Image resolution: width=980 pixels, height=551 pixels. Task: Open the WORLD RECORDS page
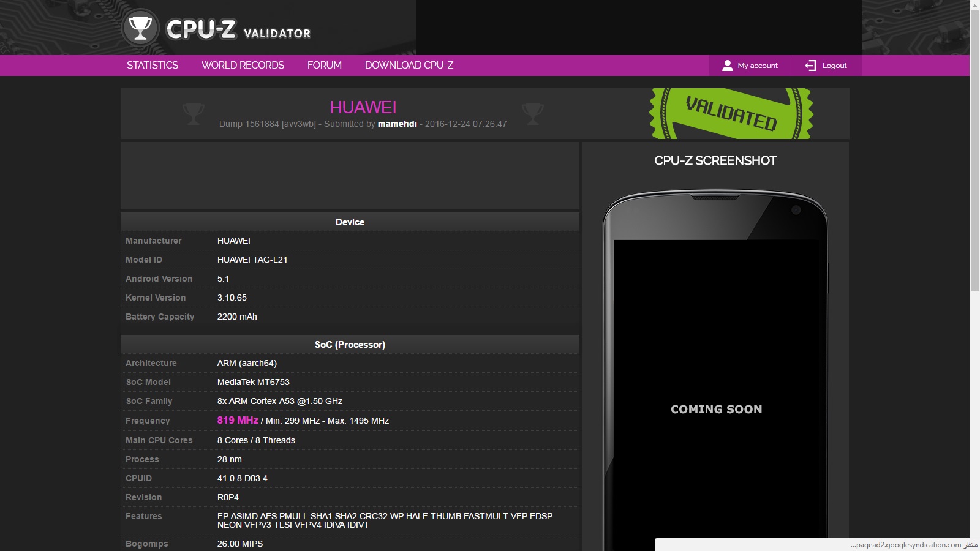(x=243, y=65)
